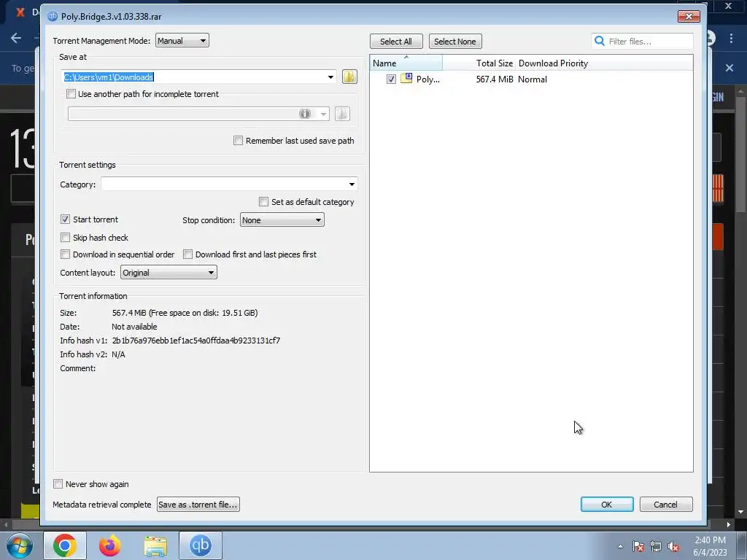This screenshot has width=747, height=560.
Task: Browse for save folder icon
Action: click(349, 77)
